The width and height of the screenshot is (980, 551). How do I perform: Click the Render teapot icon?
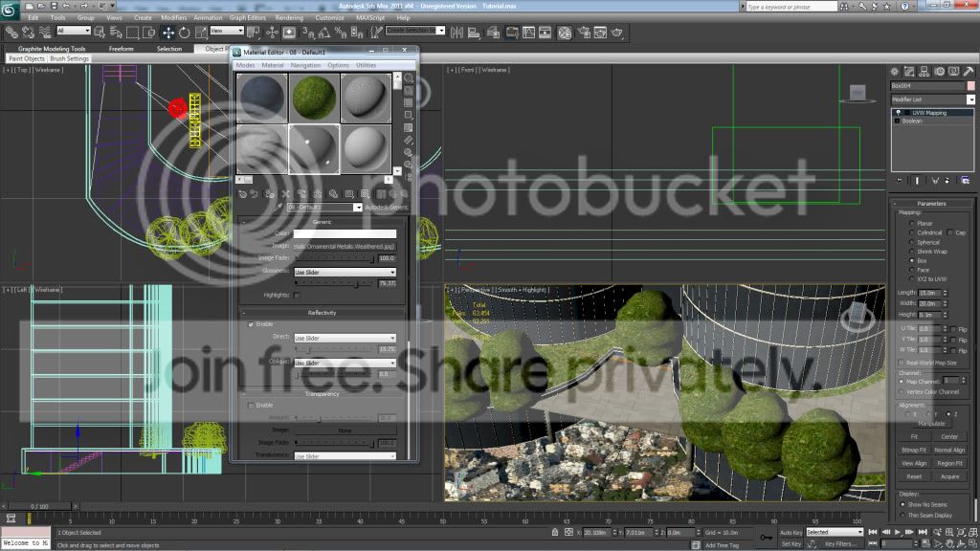[x=617, y=32]
